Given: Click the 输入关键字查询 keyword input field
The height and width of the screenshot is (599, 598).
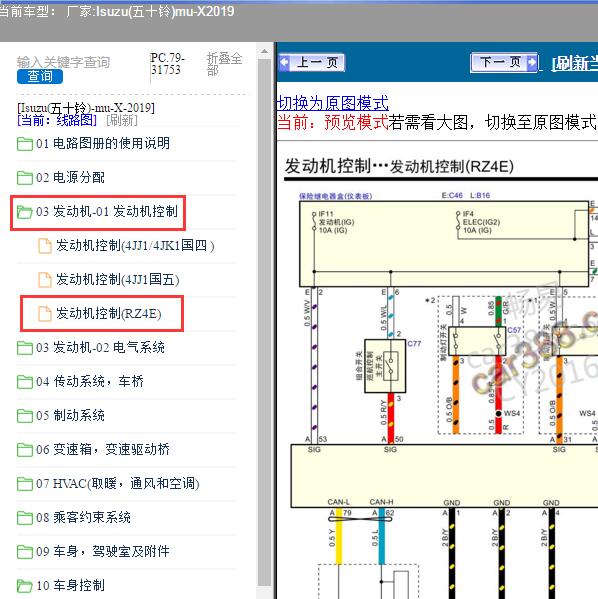Looking at the screenshot, I should (x=63, y=62).
